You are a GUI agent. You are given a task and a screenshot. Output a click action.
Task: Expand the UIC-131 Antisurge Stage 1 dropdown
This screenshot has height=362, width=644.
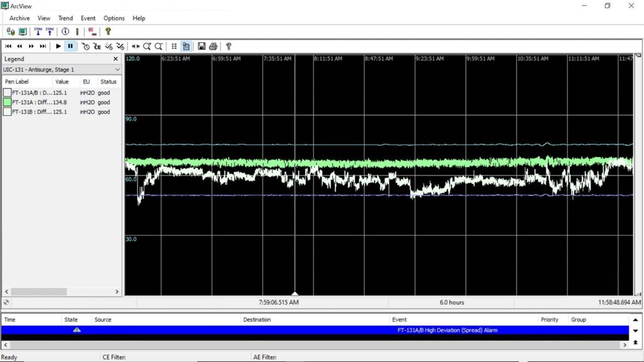[x=117, y=70]
